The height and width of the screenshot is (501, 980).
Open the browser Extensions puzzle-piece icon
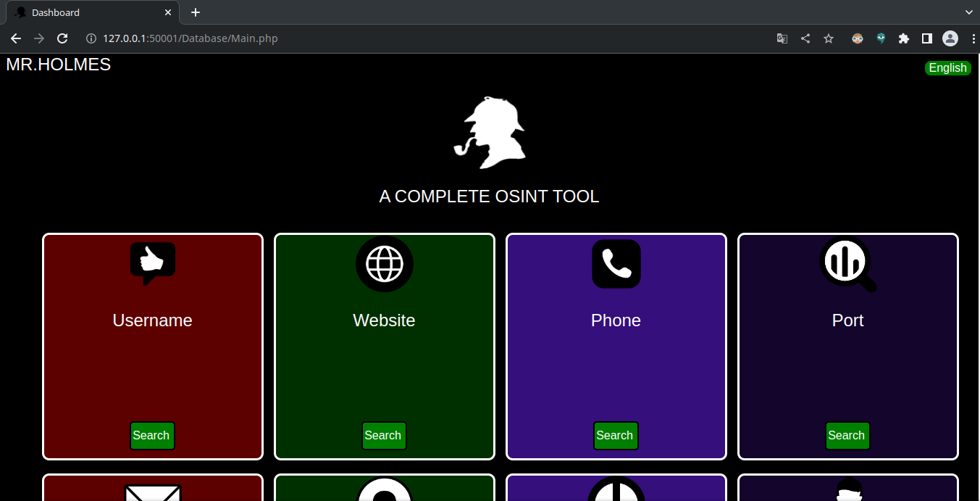(903, 38)
